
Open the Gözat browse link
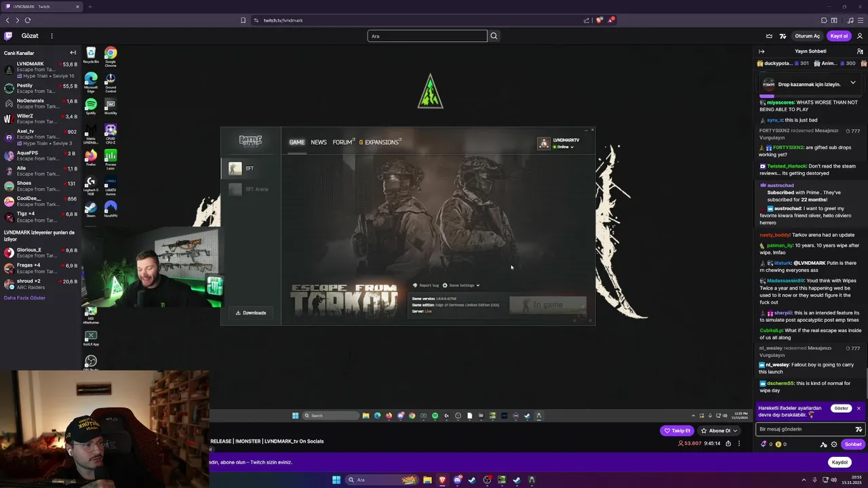30,36
